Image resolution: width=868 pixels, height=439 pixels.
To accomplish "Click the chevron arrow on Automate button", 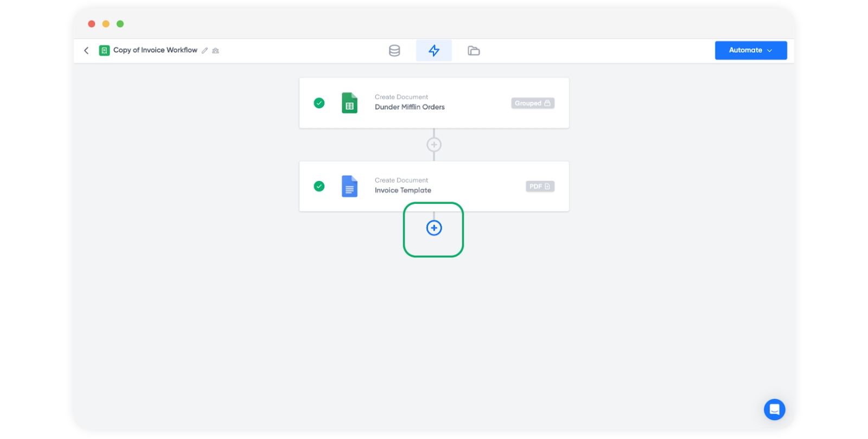I will pyautogui.click(x=770, y=50).
